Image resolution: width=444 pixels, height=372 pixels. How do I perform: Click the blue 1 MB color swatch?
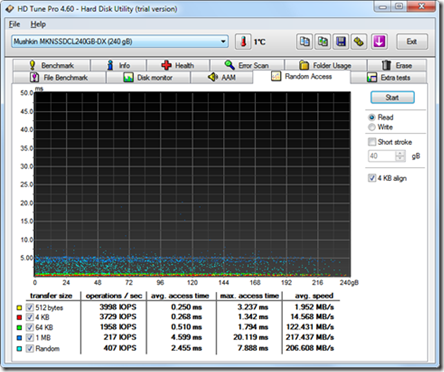19,338
